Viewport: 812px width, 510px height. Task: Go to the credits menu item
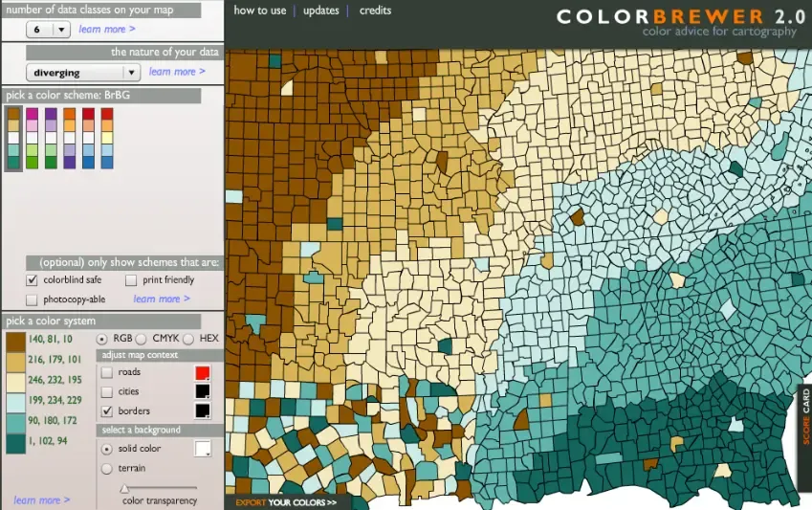coord(375,11)
